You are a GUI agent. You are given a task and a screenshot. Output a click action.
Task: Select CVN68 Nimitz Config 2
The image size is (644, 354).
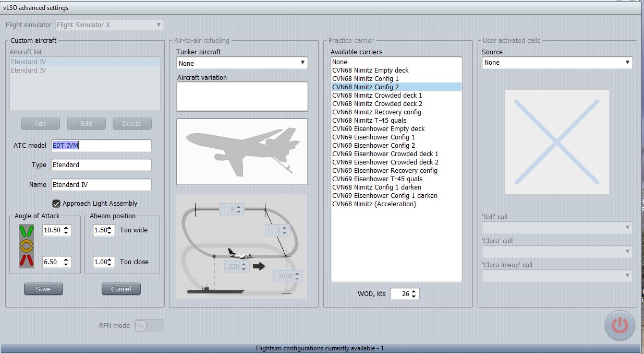396,87
